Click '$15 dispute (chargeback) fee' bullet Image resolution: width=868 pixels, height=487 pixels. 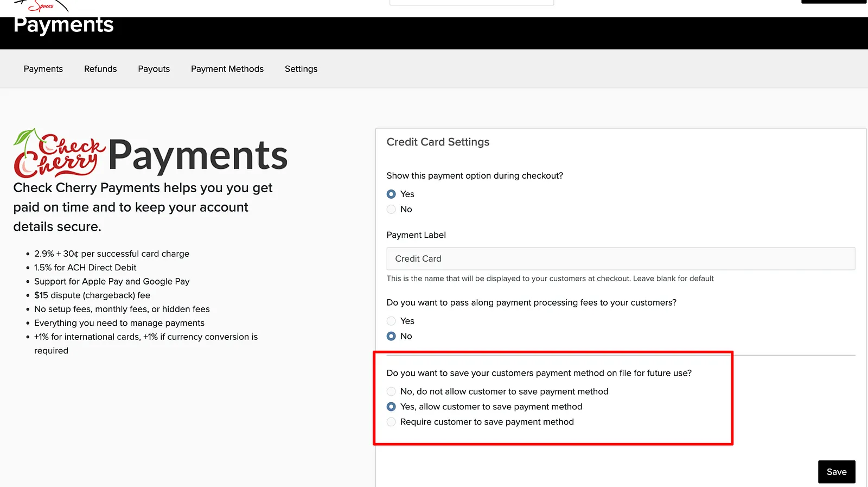[x=92, y=295]
